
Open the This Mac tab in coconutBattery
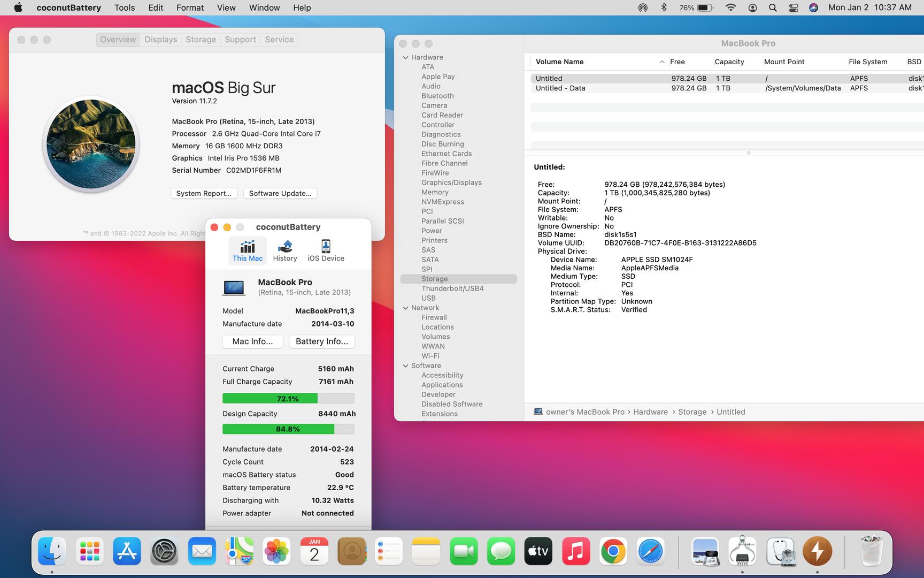(248, 250)
